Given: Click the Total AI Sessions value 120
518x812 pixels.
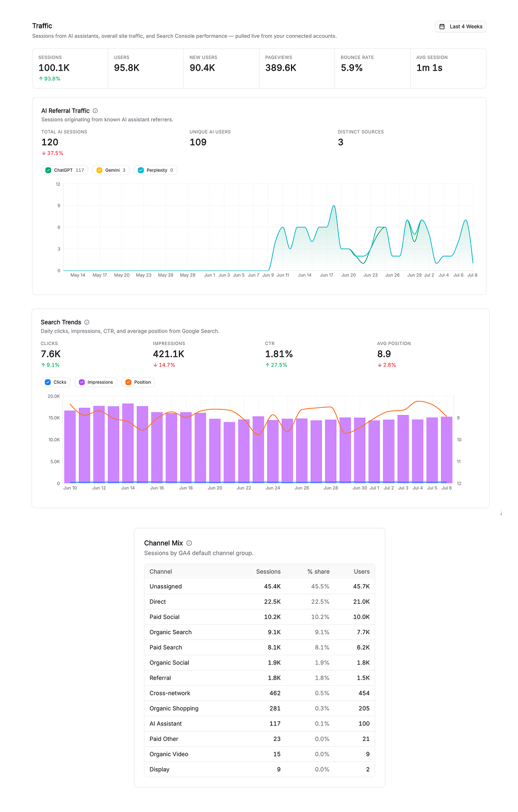Looking at the screenshot, I should (50, 142).
